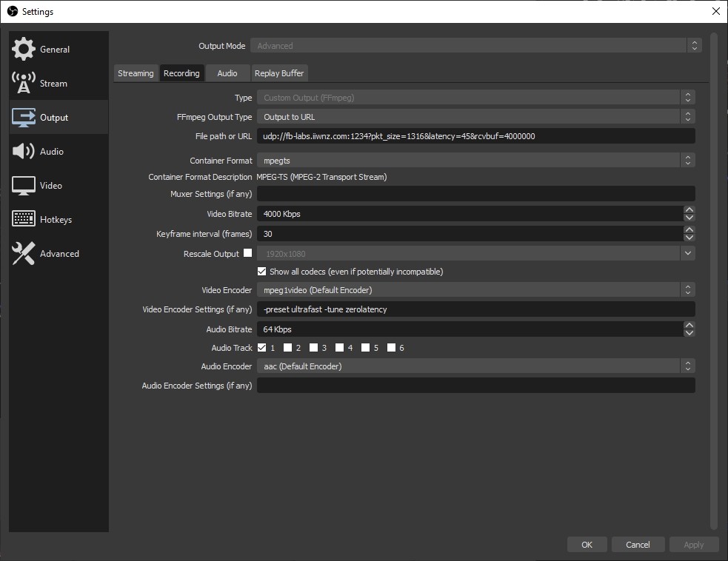728x561 pixels.
Task: Enable Audio Track 5 checkbox
Action: pos(366,348)
